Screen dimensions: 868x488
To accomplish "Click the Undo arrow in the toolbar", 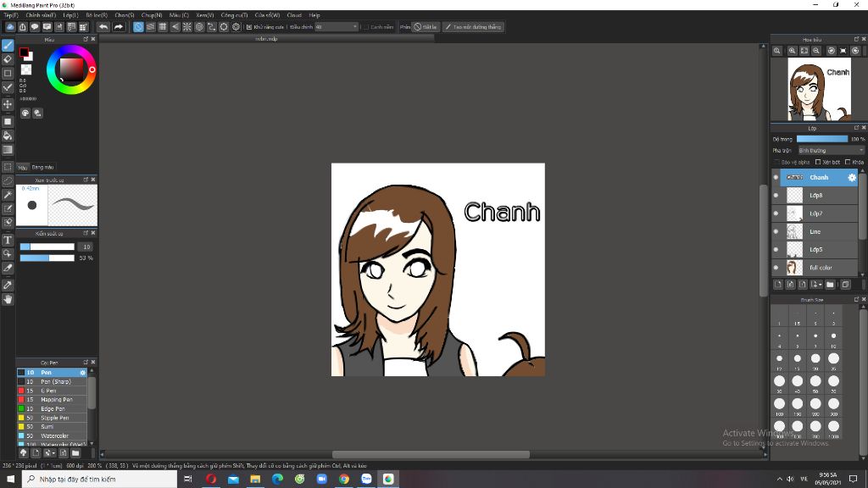I will click(x=103, y=26).
